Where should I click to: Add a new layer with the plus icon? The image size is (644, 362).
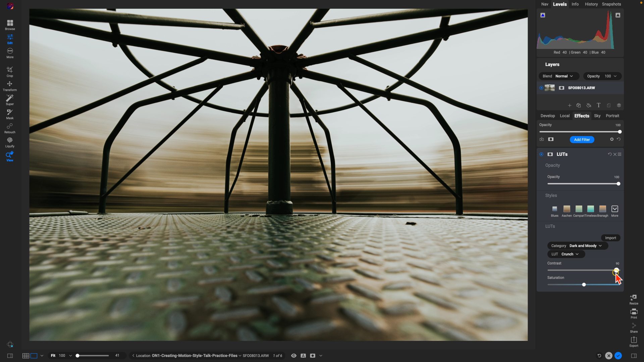(x=569, y=105)
